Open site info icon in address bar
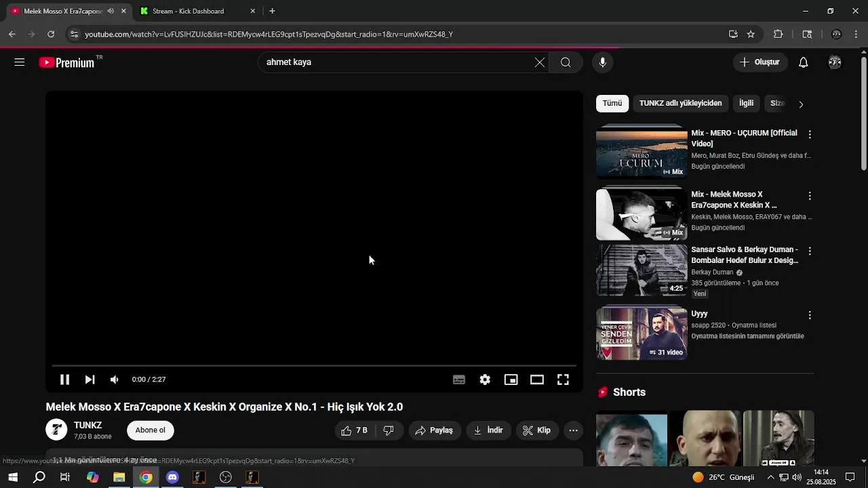The height and width of the screenshot is (488, 868). point(74,34)
